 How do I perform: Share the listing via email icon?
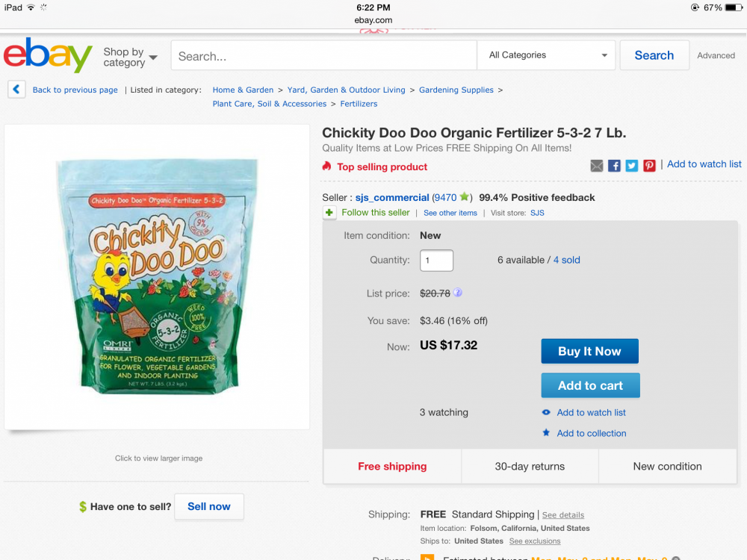coord(597,166)
